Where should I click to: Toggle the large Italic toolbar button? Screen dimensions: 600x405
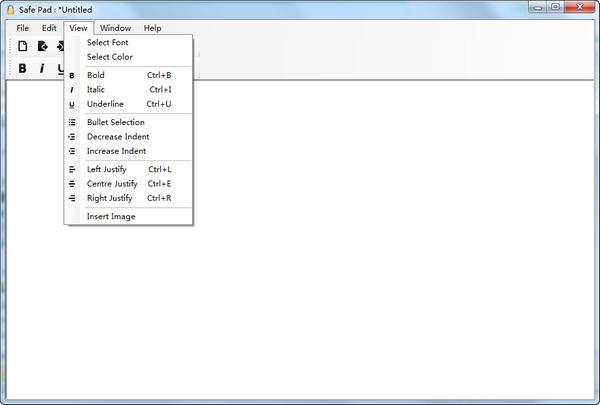pos(42,69)
